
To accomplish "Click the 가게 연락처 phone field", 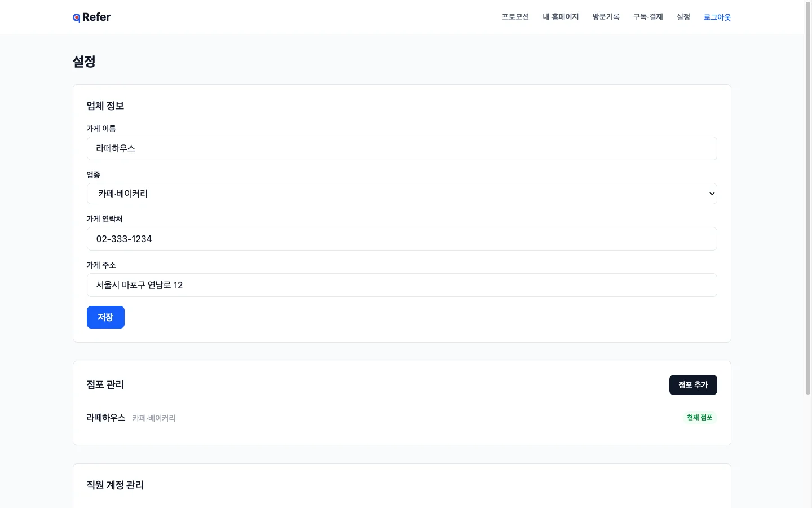I will coord(401,239).
